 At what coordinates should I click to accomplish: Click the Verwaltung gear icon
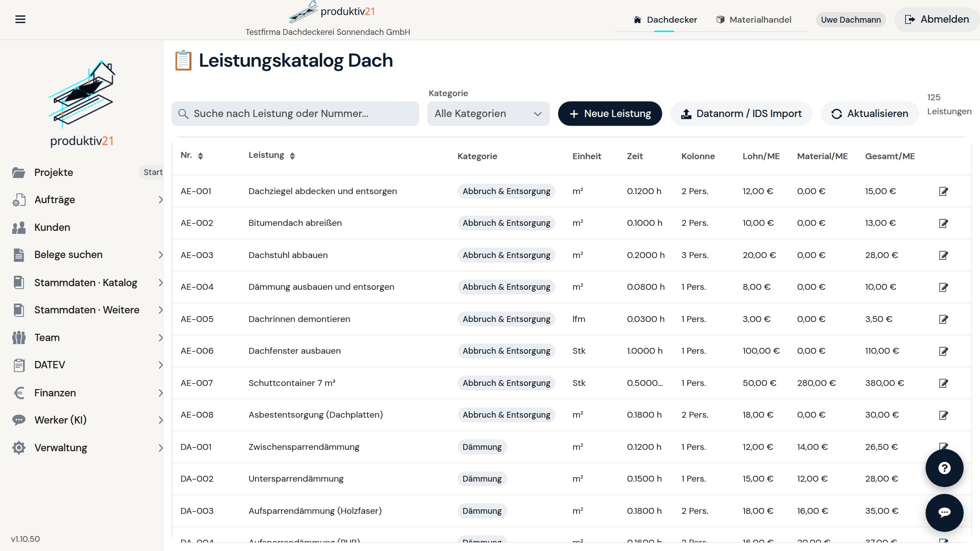click(x=19, y=448)
